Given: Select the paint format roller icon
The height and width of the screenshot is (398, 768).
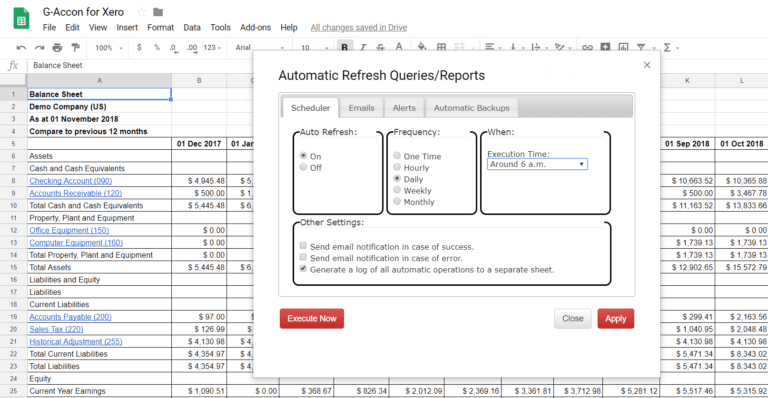Looking at the screenshot, I should (x=75, y=47).
